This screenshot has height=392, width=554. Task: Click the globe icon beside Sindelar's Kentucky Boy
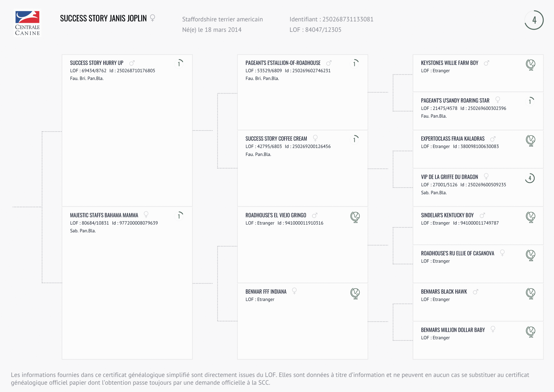tap(530, 217)
